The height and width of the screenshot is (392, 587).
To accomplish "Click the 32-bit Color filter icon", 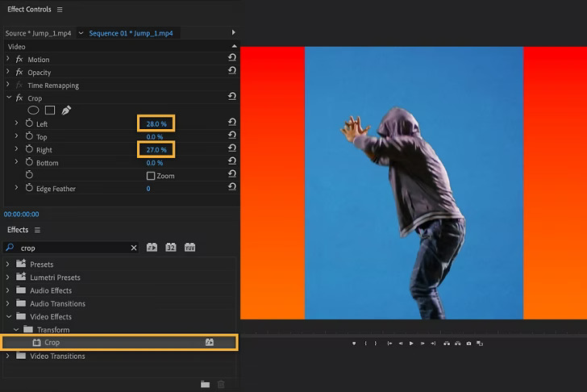I will [x=171, y=248].
